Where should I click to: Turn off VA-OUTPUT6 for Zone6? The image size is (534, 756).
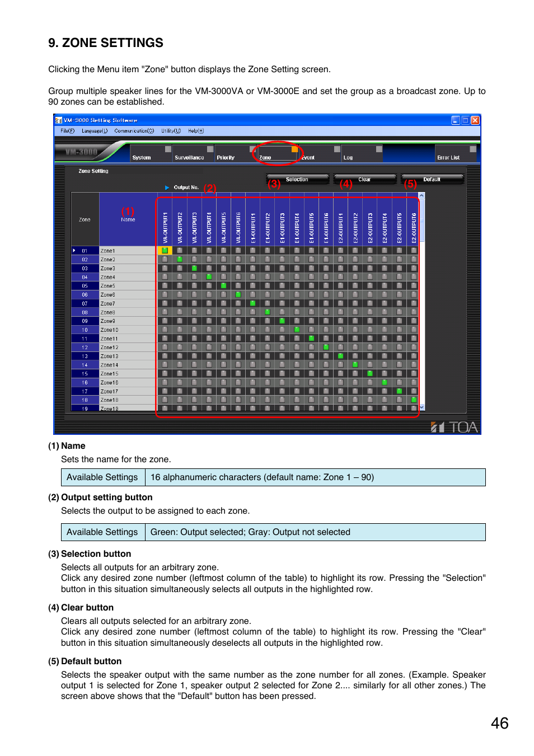point(238,294)
